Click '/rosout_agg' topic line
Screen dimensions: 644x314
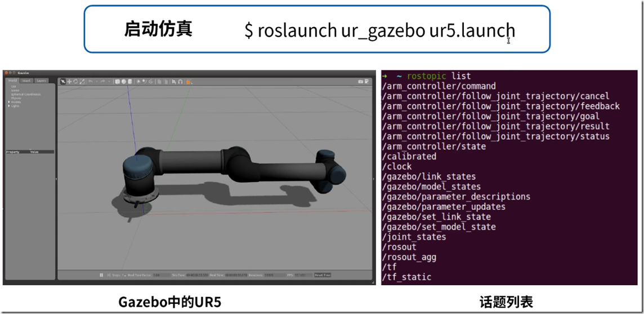[x=409, y=257]
